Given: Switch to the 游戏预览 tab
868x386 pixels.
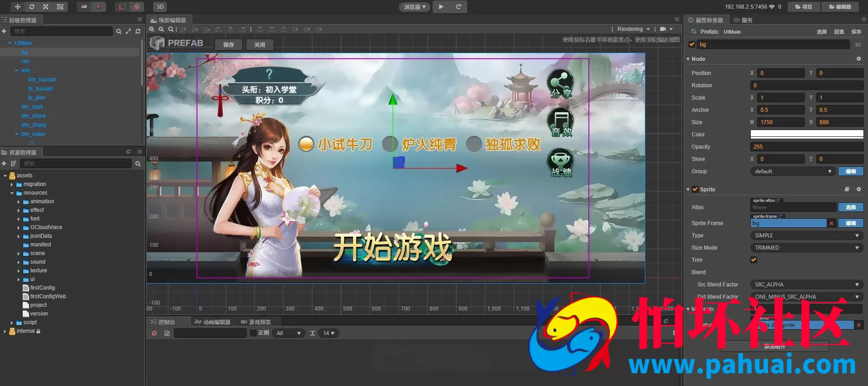Looking at the screenshot, I should [x=256, y=322].
